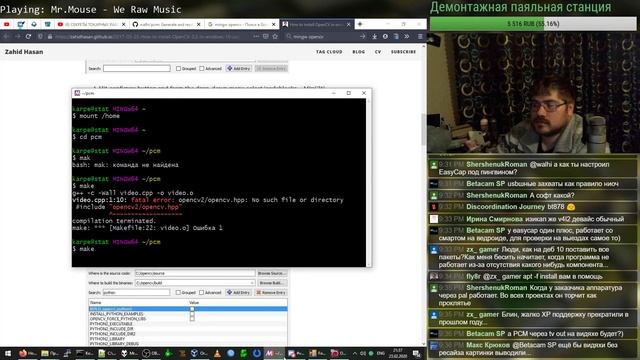The image size is (640, 360).
Task: Click the search go arrow in Firefox
Action: pos(362,36)
